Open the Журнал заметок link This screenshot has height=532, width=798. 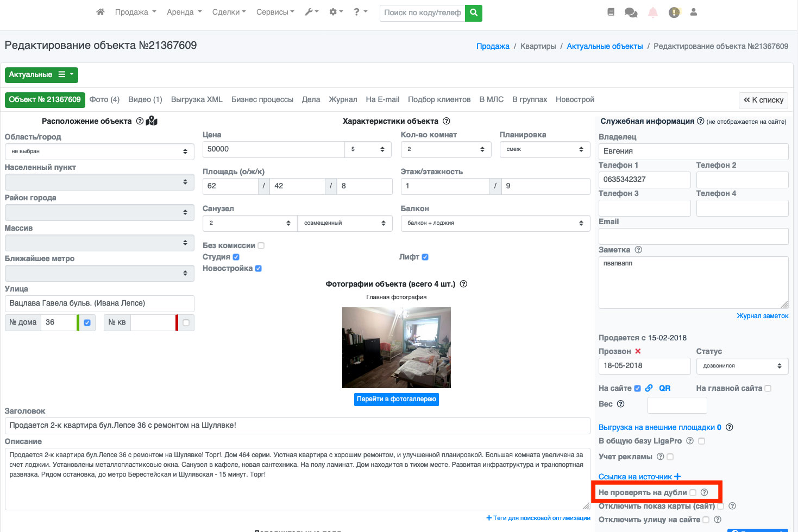click(762, 316)
